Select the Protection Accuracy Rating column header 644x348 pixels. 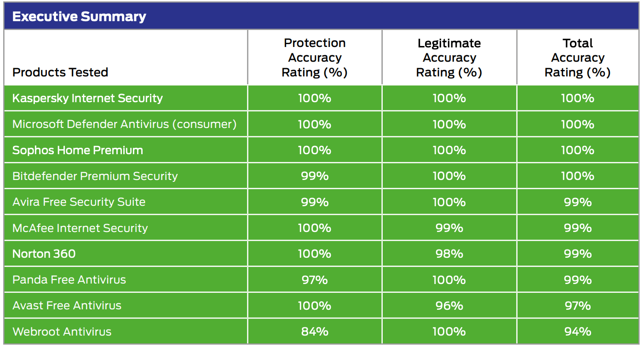pyautogui.click(x=315, y=58)
